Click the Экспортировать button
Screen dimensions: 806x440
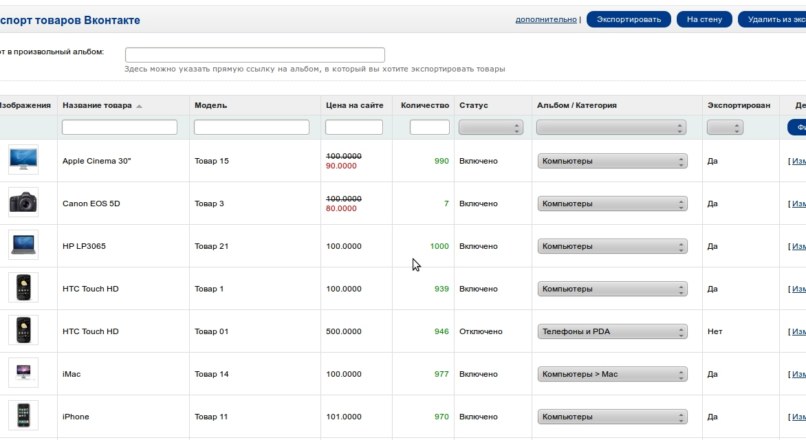point(629,19)
